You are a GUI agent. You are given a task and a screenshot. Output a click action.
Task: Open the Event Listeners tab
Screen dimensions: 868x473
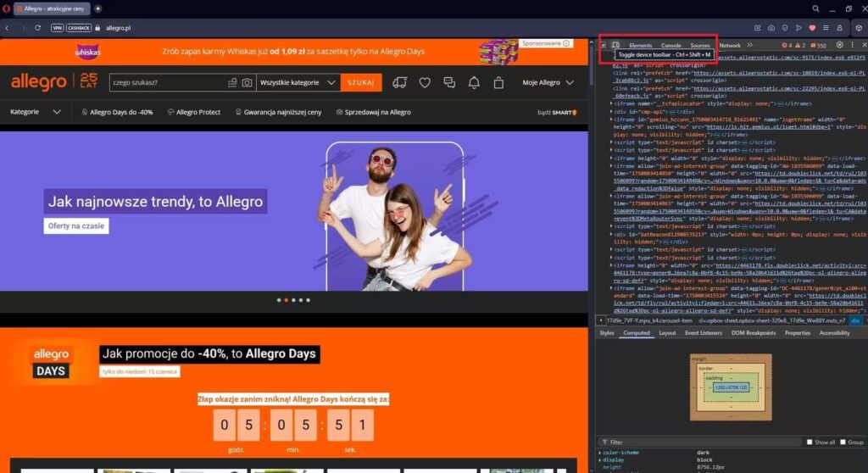(x=703, y=333)
